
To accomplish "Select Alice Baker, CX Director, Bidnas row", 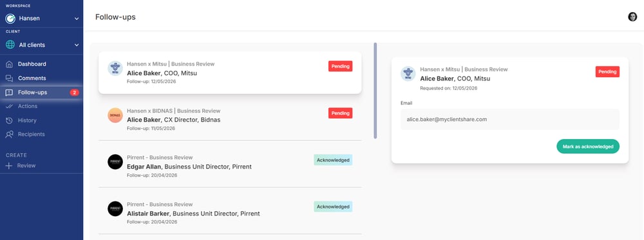I will [230, 119].
